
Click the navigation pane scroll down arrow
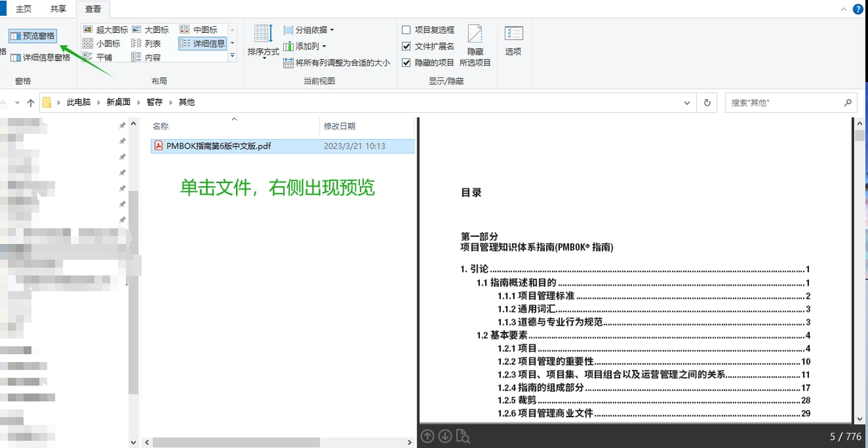(133, 442)
